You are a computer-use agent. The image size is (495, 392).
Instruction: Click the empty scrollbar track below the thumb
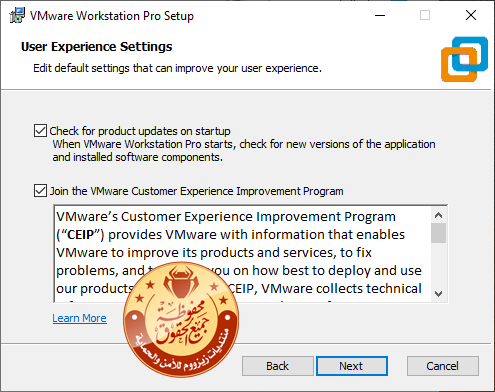click(438, 265)
